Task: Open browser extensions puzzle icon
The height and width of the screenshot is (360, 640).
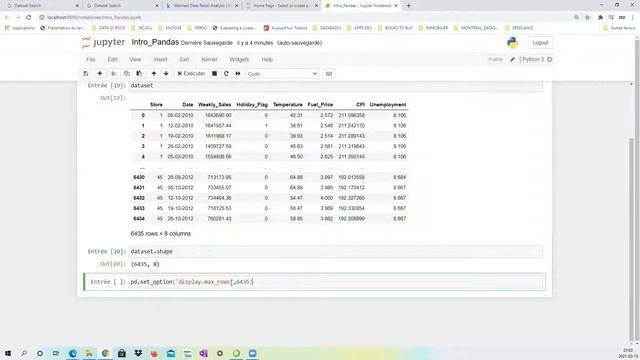Action: pyautogui.click(x=600, y=18)
